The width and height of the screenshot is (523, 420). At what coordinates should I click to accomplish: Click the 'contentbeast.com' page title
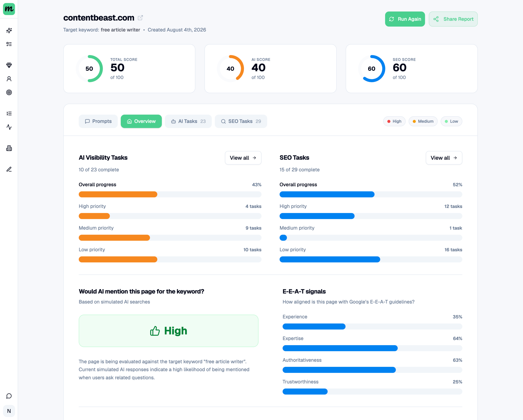click(99, 18)
